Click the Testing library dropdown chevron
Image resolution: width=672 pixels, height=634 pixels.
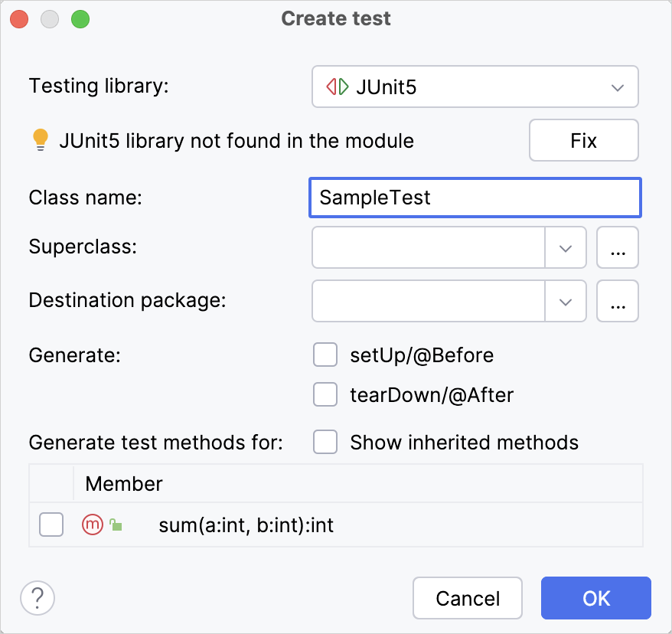617,87
